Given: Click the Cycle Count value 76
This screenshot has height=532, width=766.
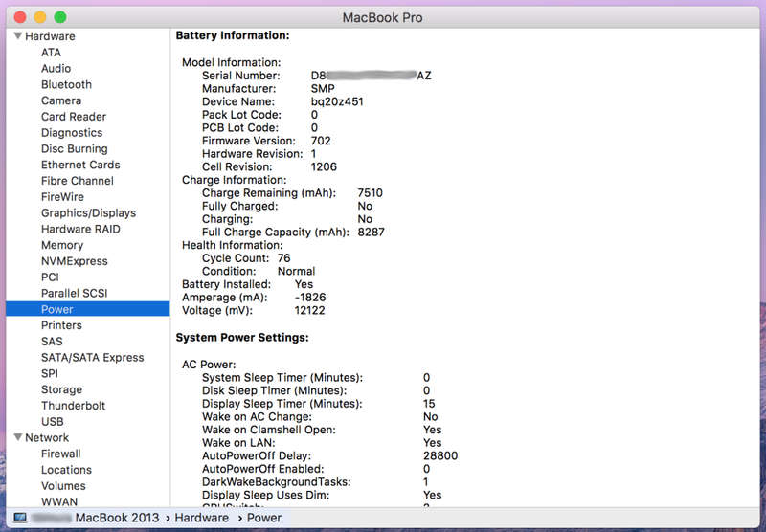Looking at the screenshot, I should [x=283, y=257].
